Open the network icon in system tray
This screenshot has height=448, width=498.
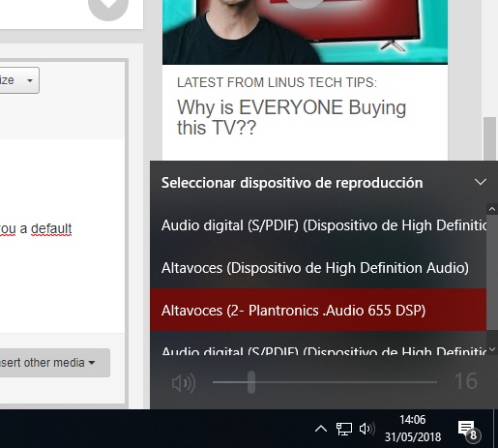pos(344,429)
